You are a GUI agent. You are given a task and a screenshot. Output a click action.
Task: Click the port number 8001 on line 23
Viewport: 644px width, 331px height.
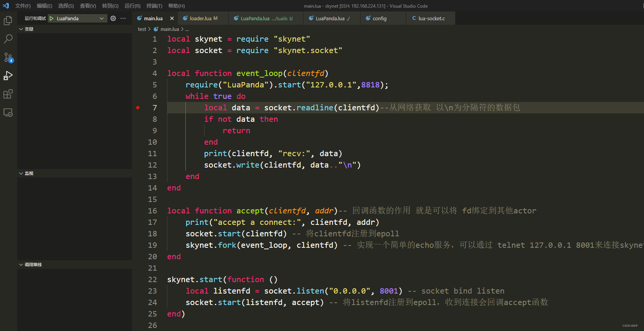[389, 291]
